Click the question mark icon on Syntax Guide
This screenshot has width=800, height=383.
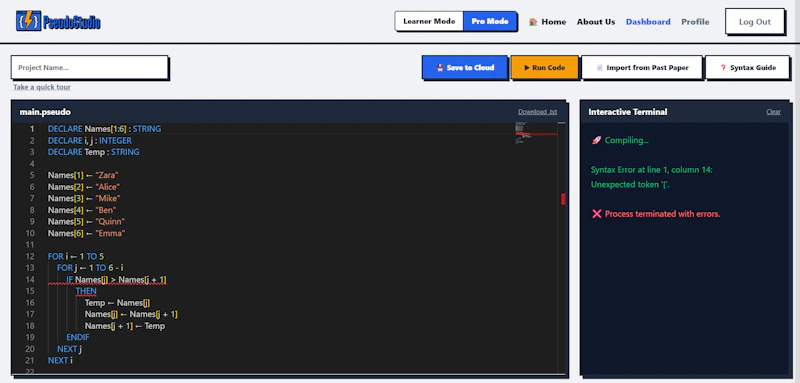click(x=723, y=67)
